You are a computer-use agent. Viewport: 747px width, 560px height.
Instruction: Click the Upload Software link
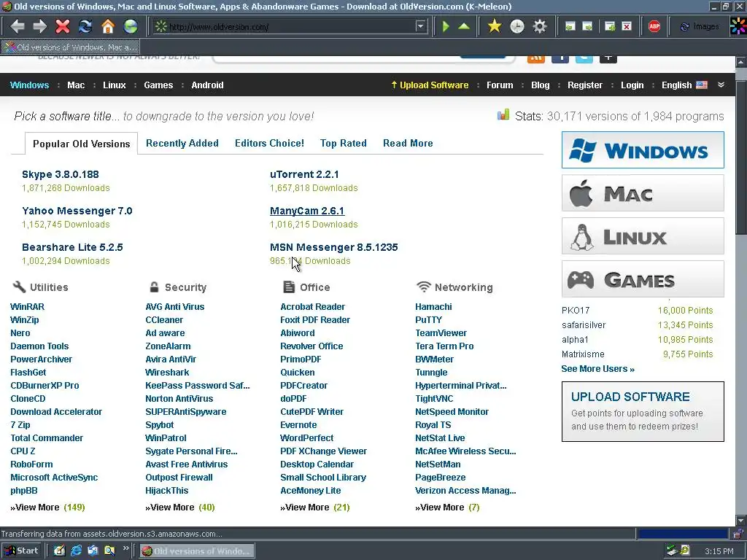coord(430,85)
